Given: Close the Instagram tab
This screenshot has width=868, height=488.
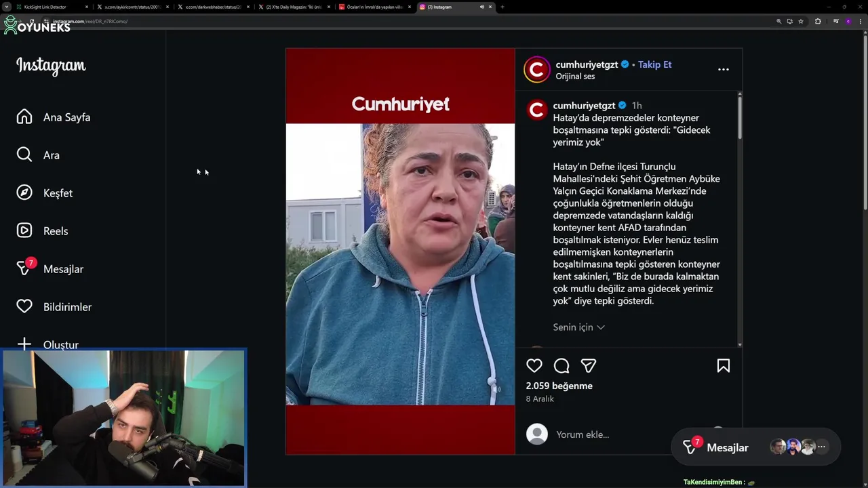Looking at the screenshot, I should (x=490, y=7).
